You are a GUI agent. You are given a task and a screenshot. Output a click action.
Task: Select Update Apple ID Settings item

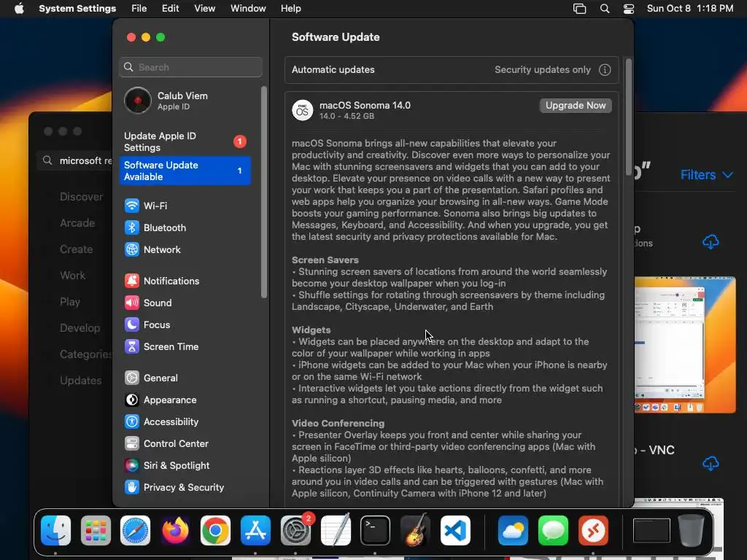[185, 142]
